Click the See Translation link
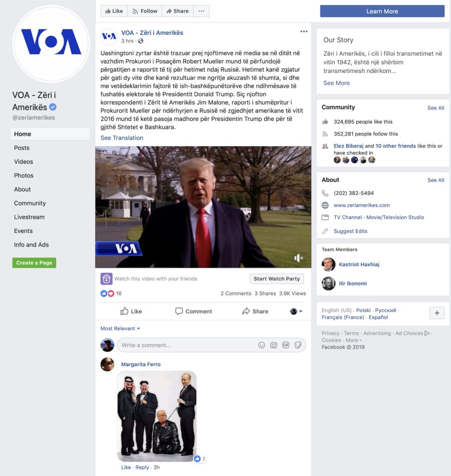The width and height of the screenshot is (451, 476). [x=122, y=138]
